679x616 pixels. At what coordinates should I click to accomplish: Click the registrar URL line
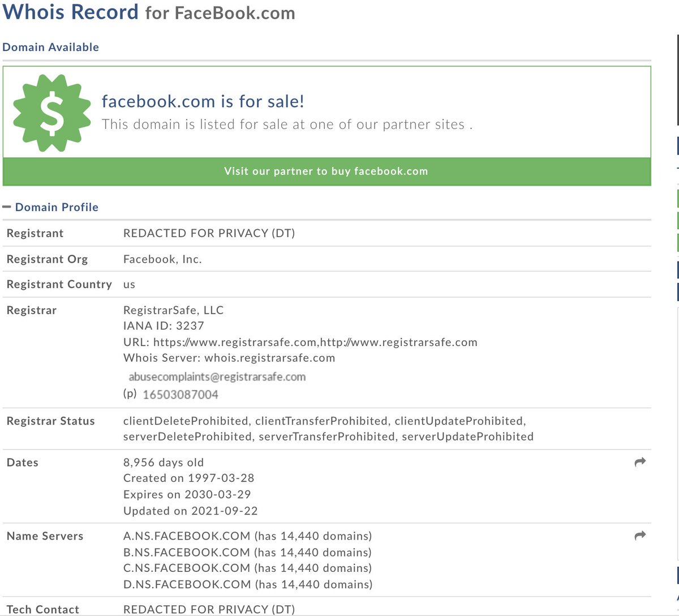(300, 342)
